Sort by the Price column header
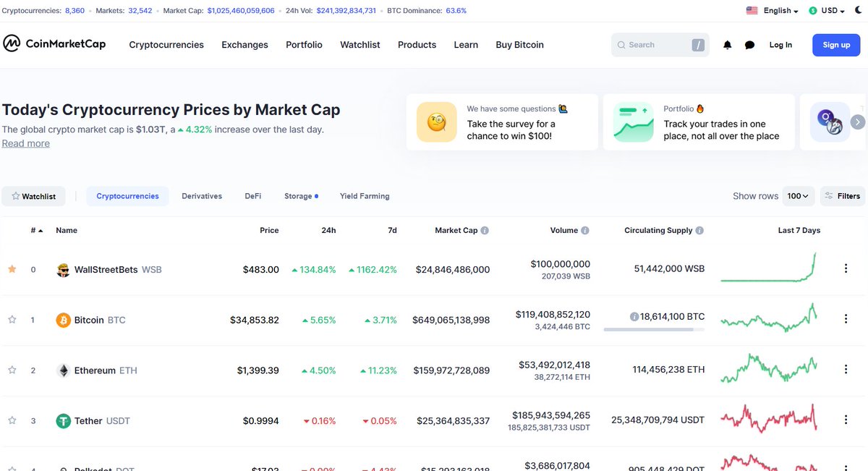The image size is (868, 471). (x=269, y=231)
